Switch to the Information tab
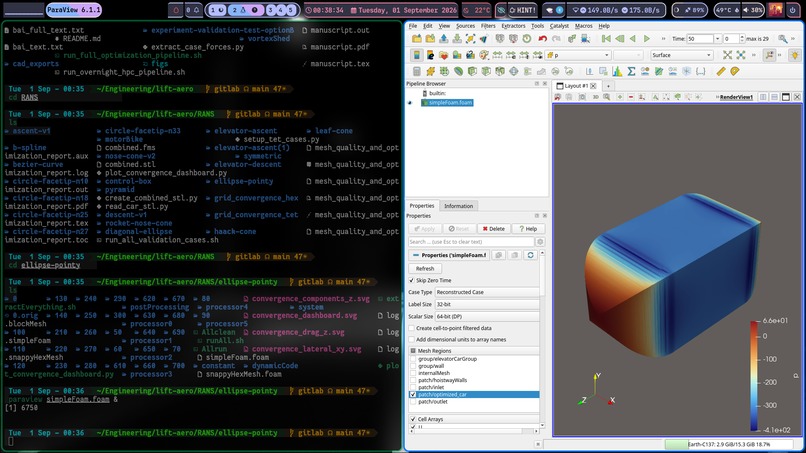Image resolution: width=806 pixels, height=453 pixels. point(459,206)
